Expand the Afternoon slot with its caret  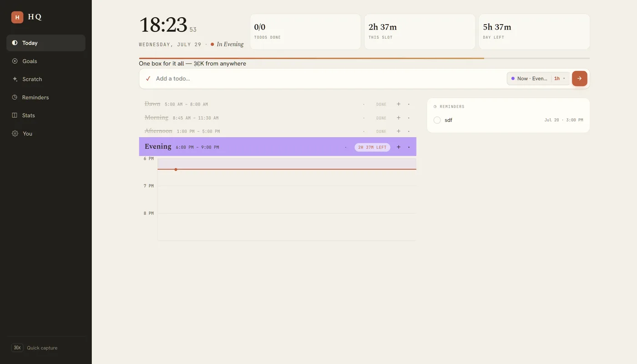[409, 131]
